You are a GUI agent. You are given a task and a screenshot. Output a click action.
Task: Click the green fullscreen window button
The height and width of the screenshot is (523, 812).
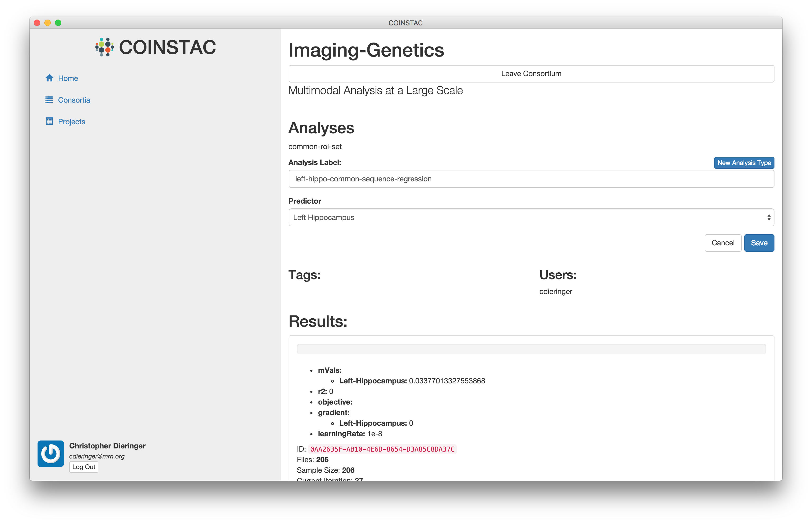point(58,23)
